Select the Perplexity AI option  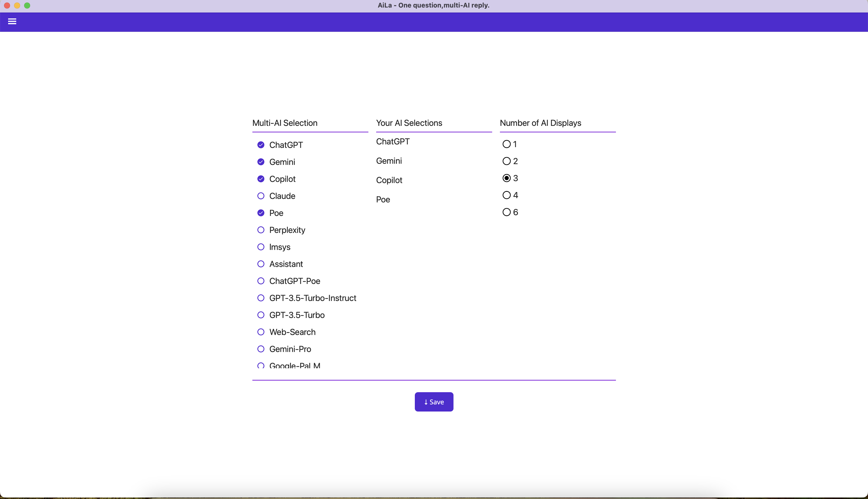click(x=260, y=230)
